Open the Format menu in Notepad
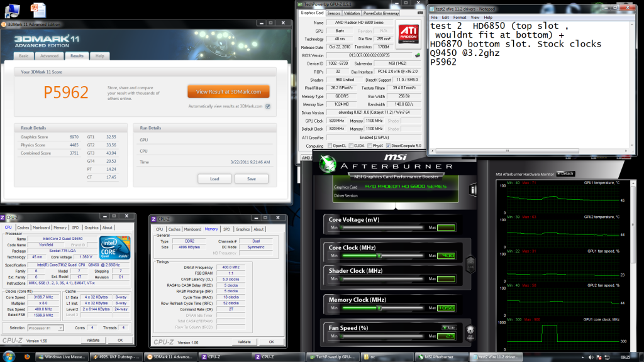The height and width of the screenshot is (362, 644). (460, 18)
